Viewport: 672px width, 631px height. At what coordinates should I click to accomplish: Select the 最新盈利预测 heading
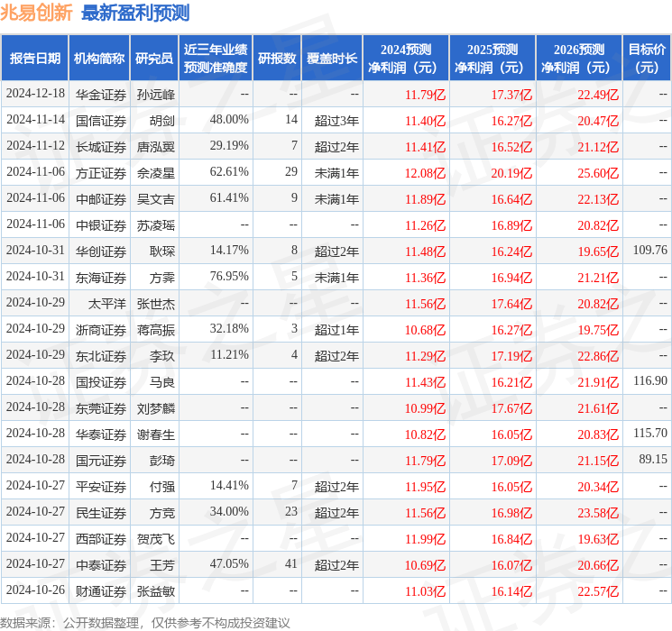coord(135,13)
